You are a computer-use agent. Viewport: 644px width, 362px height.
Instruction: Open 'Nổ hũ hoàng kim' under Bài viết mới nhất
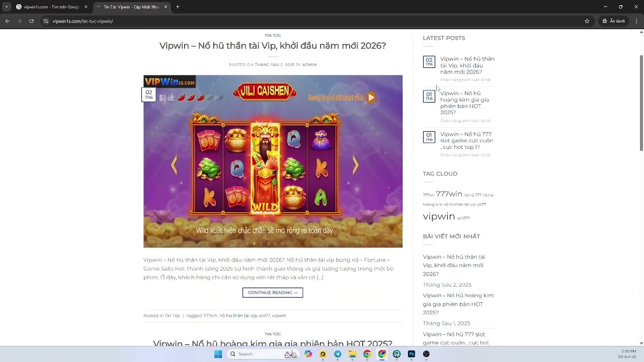click(458, 304)
